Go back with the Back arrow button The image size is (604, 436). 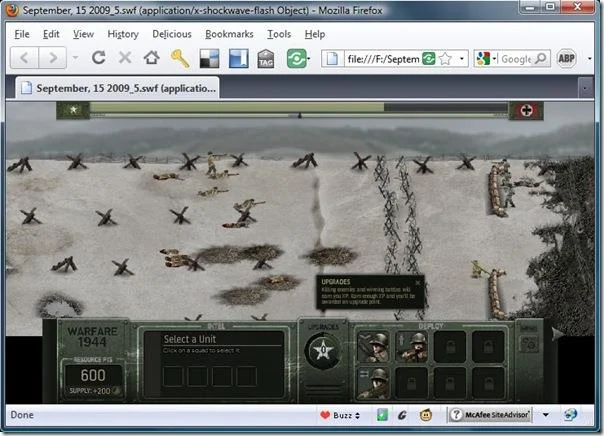click(x=24, y=58)
